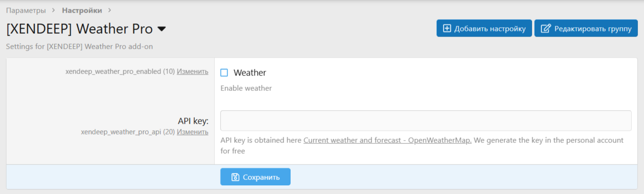Click the pencil icon on Редактировать группу
This screenshot has width=644, height=194.
pyautogui.click(x=545, y=29)
